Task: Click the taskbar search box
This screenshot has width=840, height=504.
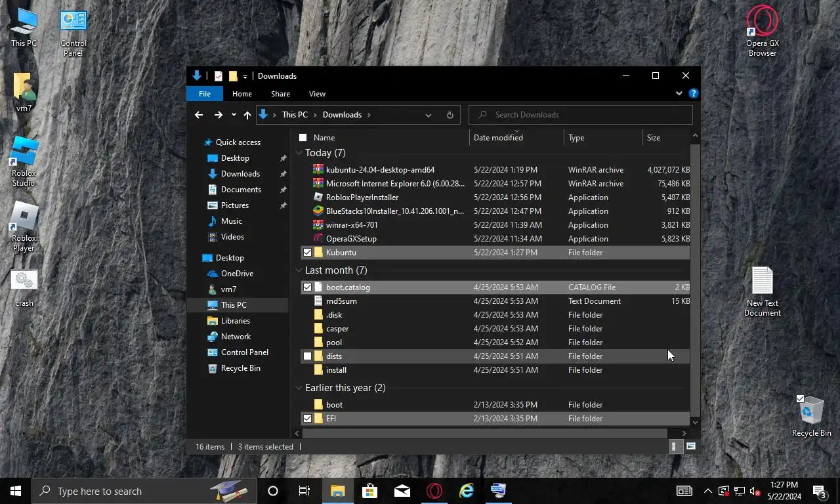Action: pyautogui.click(x=144, y=491)
